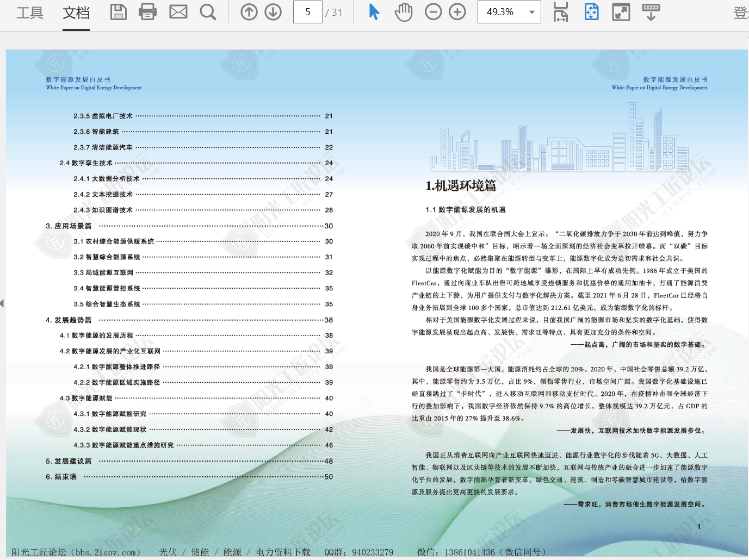The image size is (749, 560).
Task: Activate the hand pan tool
Action: pos(404,12)
